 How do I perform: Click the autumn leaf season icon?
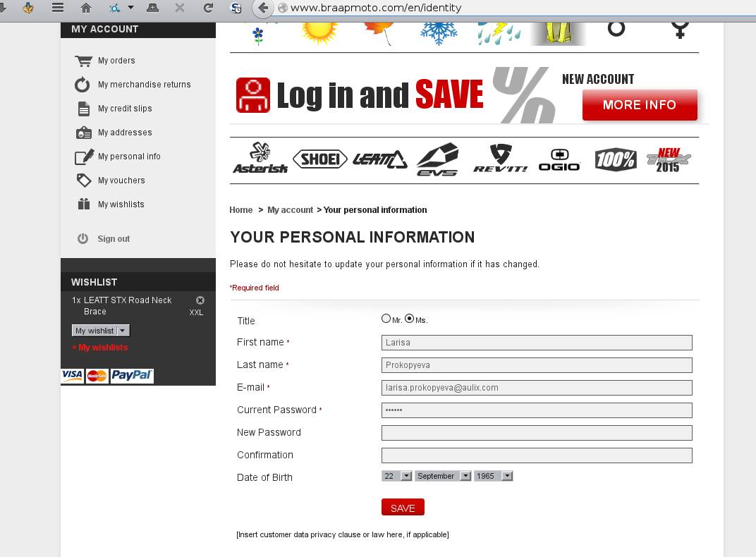[379, 32]
